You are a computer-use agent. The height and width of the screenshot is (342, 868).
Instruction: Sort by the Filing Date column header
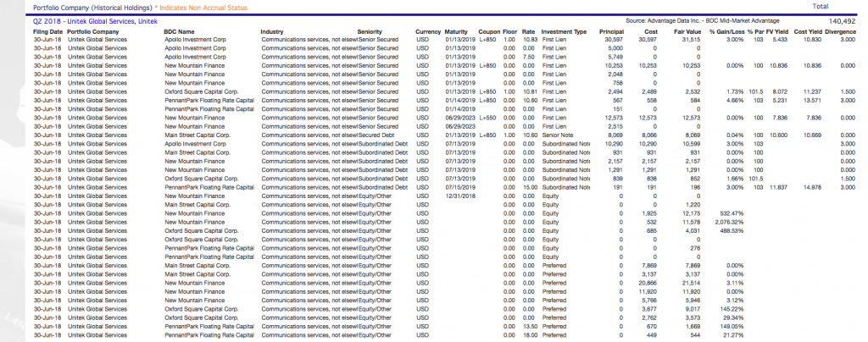point(48,32)
